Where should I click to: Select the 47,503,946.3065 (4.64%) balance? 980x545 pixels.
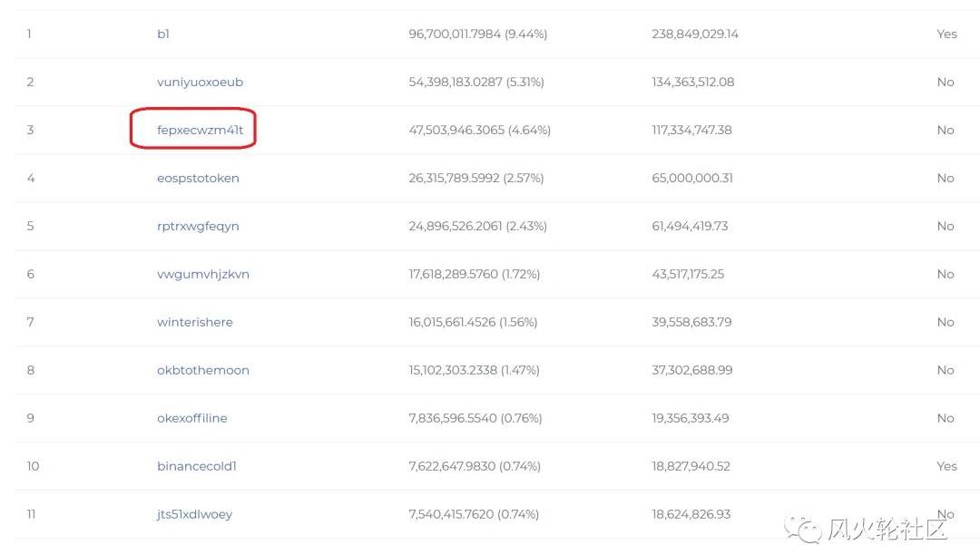click(x=479, y=131)
